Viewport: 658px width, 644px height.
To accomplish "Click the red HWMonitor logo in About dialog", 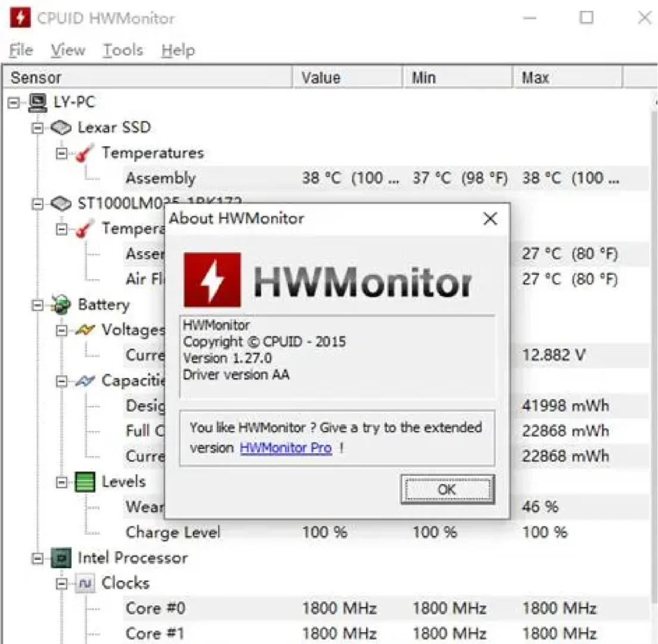I will coord(212,280).
